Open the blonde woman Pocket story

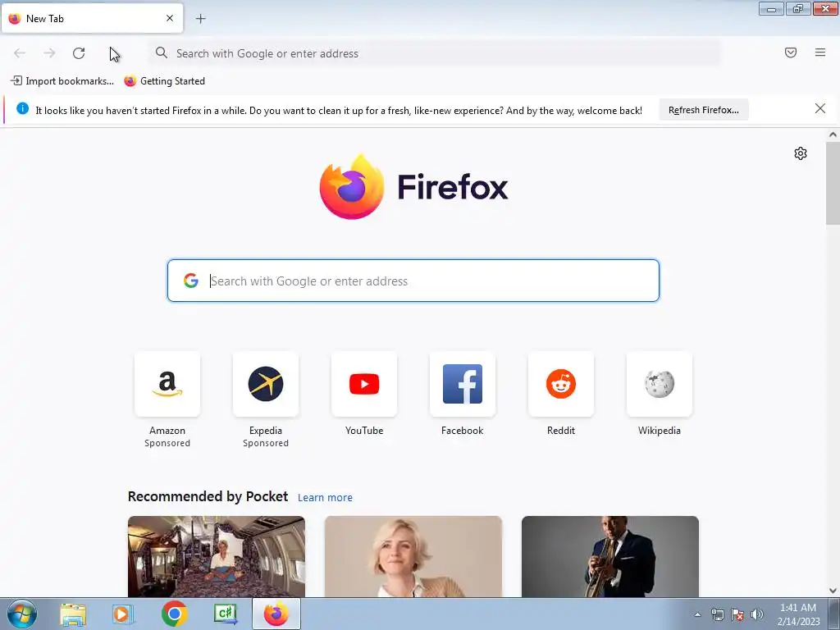[413, 557]
